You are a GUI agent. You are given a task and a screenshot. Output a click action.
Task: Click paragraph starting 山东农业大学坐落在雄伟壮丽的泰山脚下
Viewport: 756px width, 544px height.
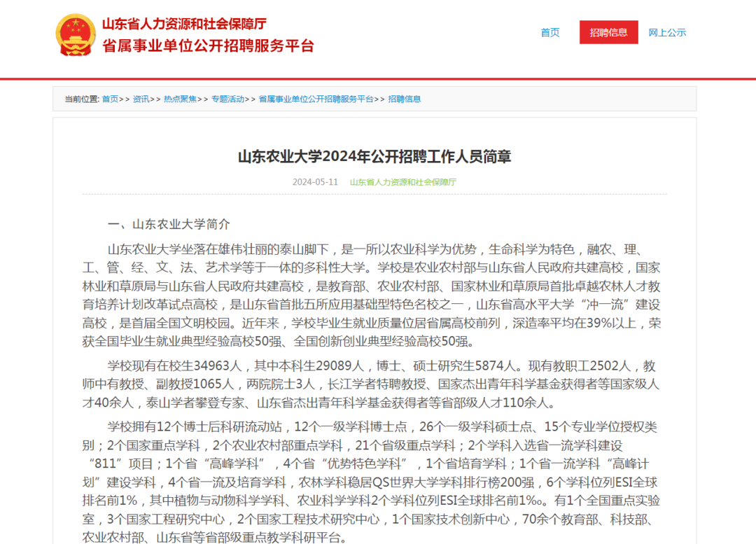[372, 295]
